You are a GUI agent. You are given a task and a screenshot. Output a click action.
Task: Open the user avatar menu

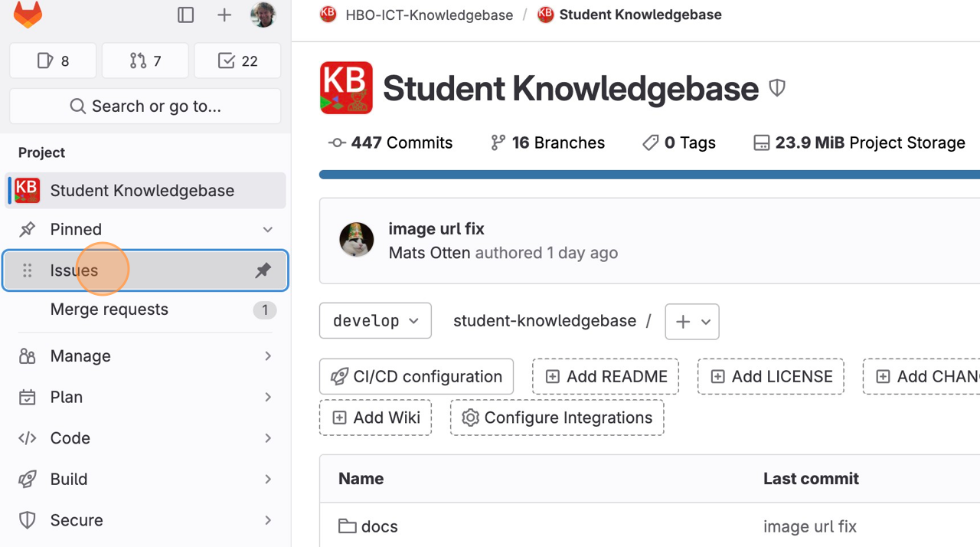(263, 15)
